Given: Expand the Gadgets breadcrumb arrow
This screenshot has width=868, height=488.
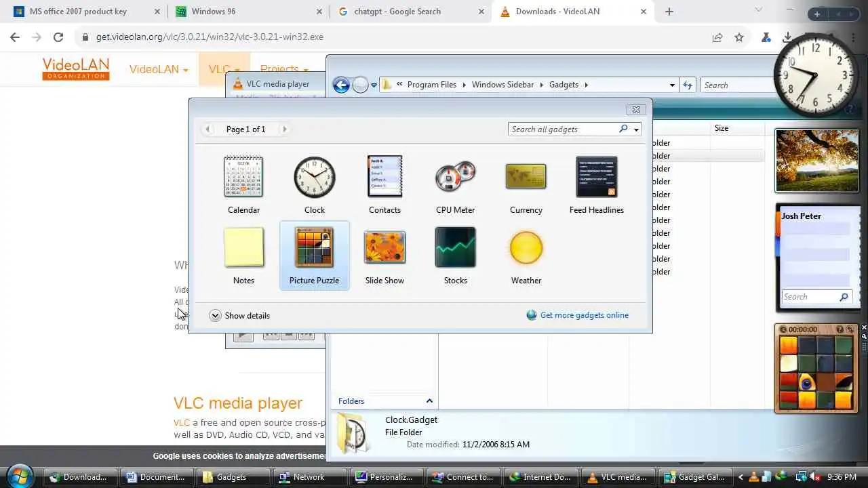Looking at the screenshot, I should (x=587, y=85).
